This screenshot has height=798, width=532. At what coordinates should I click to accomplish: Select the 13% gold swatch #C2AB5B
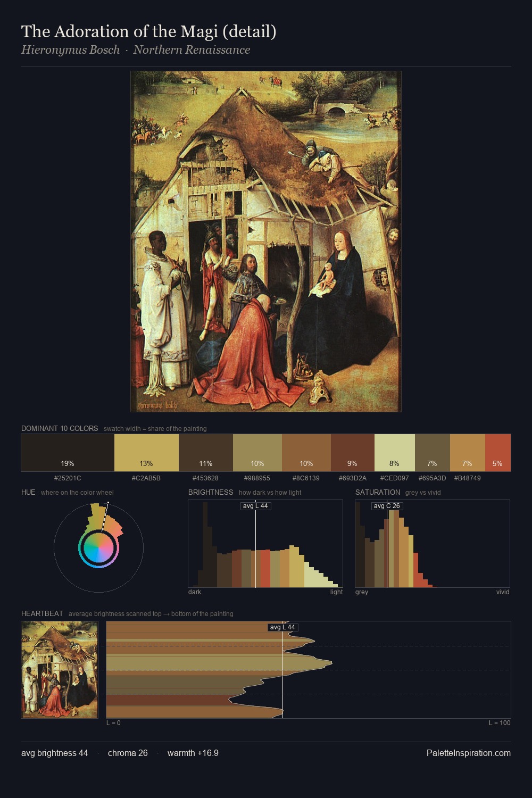(x=146, y=453)
